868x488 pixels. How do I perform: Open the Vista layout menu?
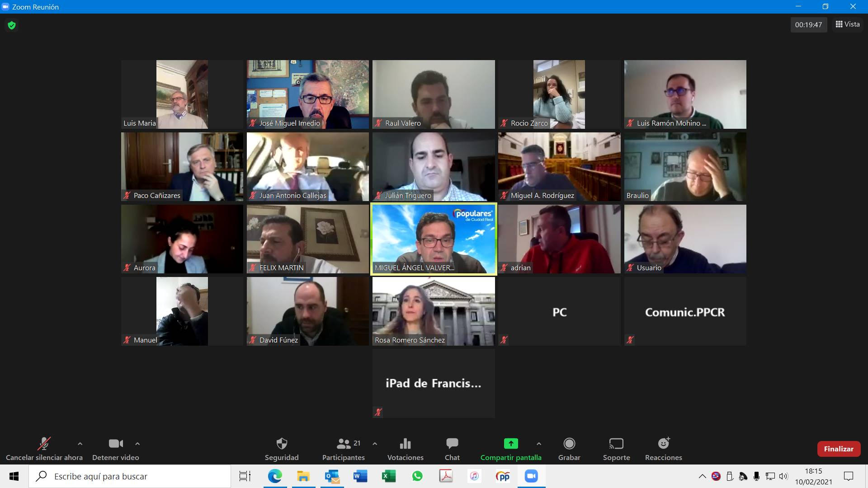click(x=848, y=24)
